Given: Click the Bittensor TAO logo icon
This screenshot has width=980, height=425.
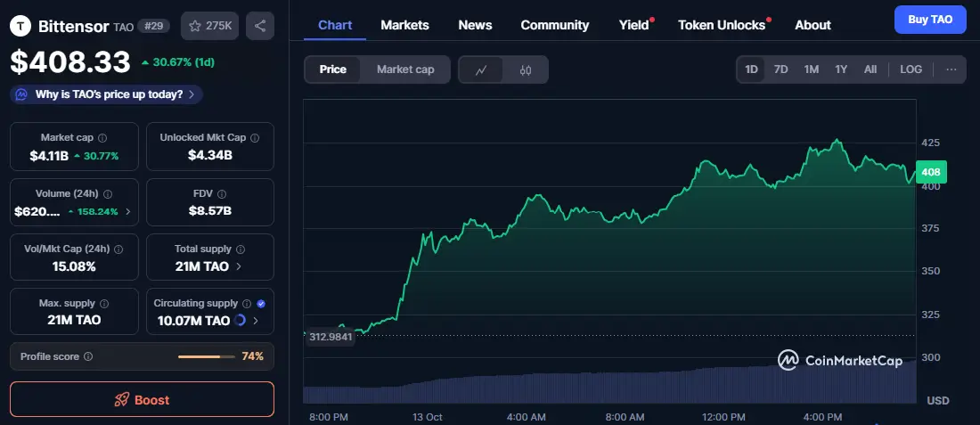Looking at the screenshot, I should [20, 26].
